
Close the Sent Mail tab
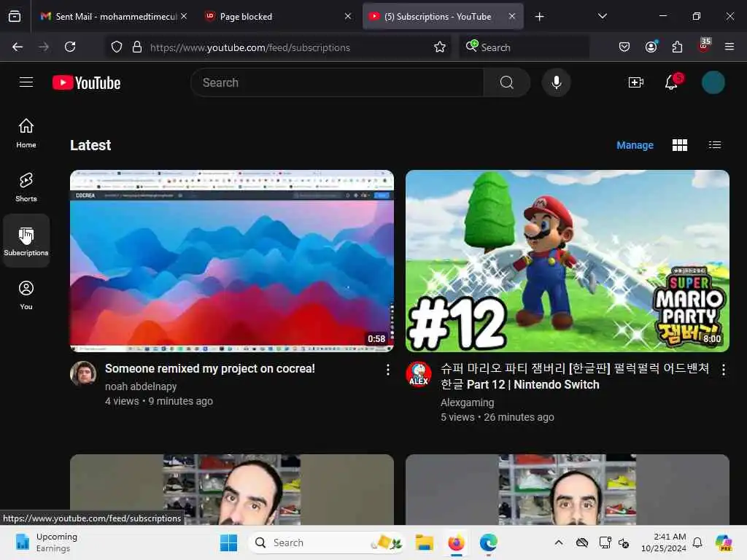(184, 16)
